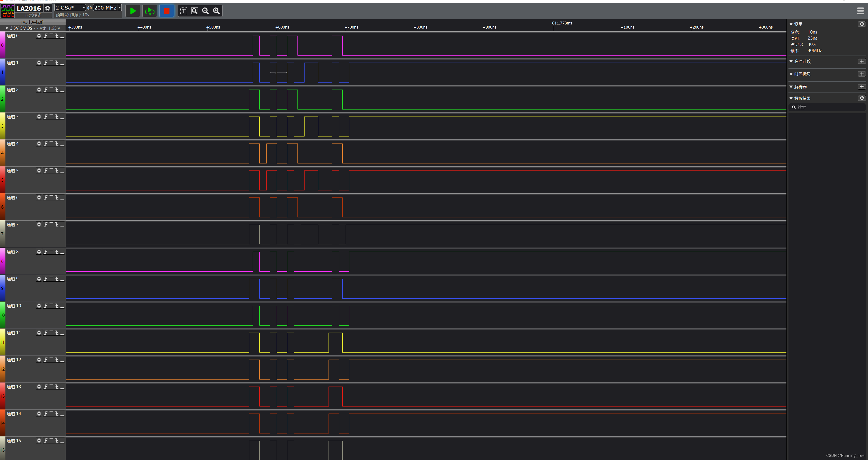The height and width of the screenshot is (460, 868).
Task: Toggle rising edge trigger on 通道 0
Action: [x=46, y=36]
